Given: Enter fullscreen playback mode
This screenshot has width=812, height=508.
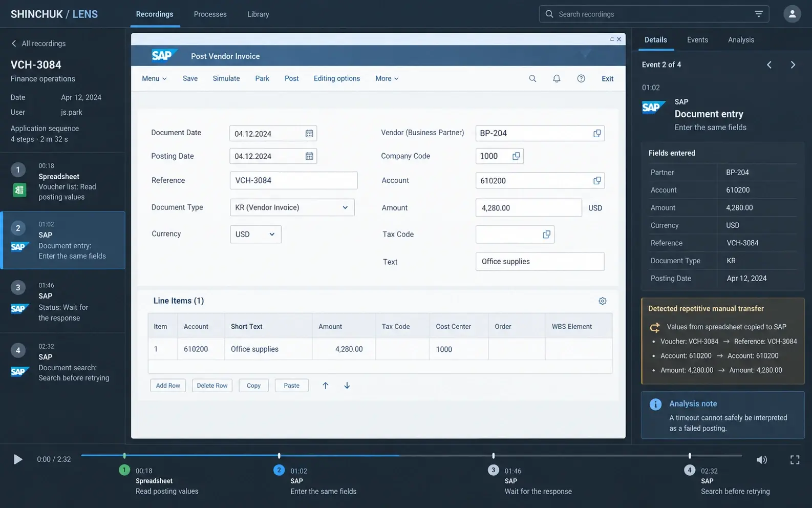Looking at the screenshot, I should click(x=795, y=460).
